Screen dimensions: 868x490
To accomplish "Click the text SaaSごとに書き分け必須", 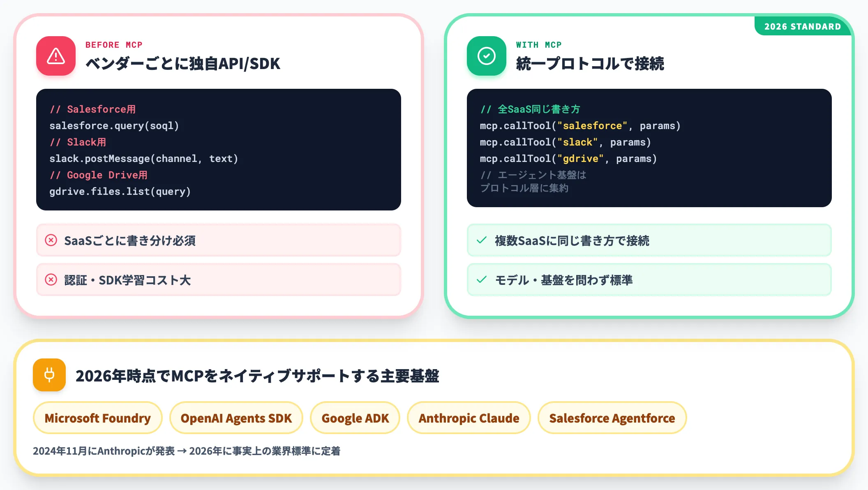I will pos(130,240).
